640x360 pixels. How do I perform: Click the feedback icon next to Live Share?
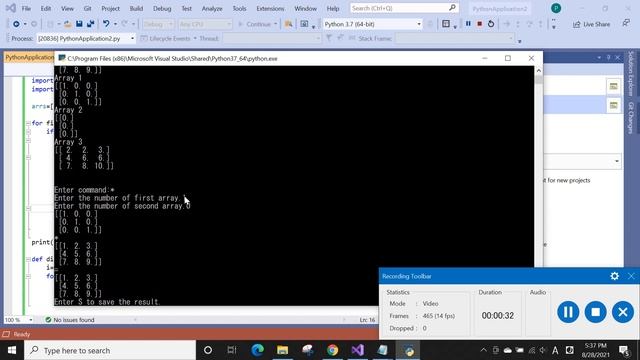click(626, 24)
